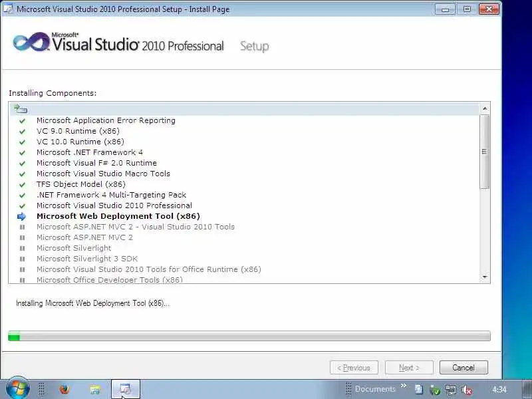Click the Next button
Screen dimensions: 532x399
pyautogui.click(x=409, y=368)
